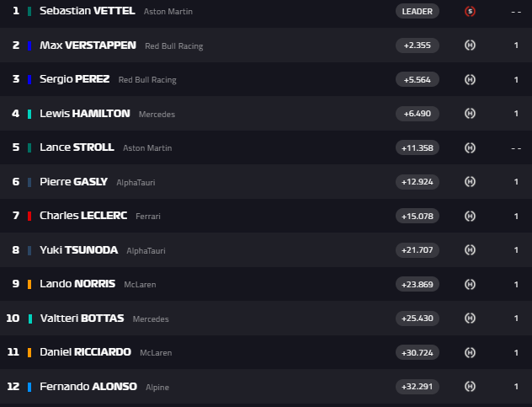Click Gasly's tyre compound icon

[x=470, y=182]
